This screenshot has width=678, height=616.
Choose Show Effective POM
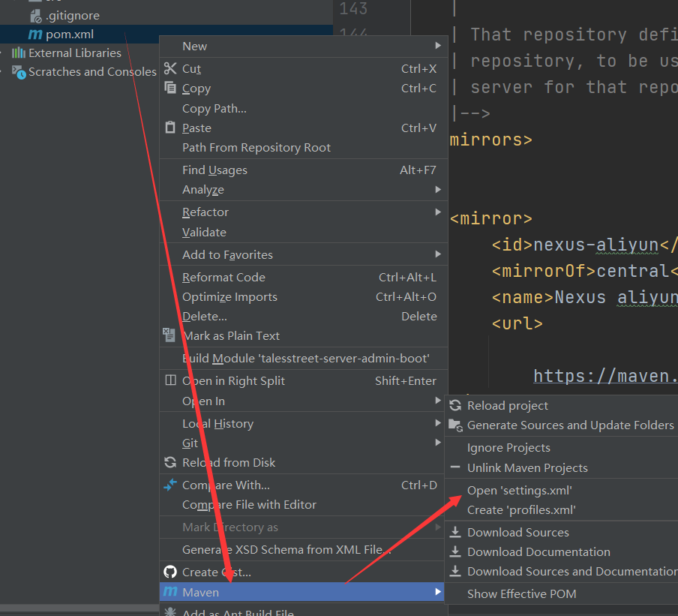point(561,593)
